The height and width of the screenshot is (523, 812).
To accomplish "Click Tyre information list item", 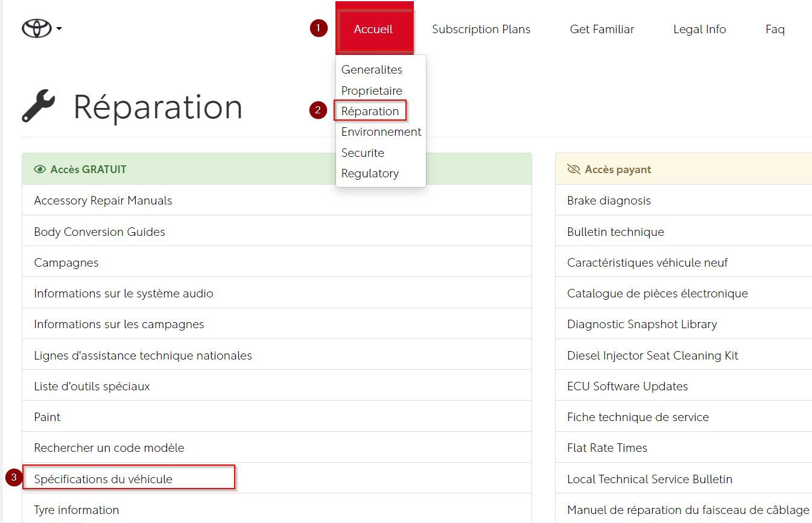I will [77, 510].
